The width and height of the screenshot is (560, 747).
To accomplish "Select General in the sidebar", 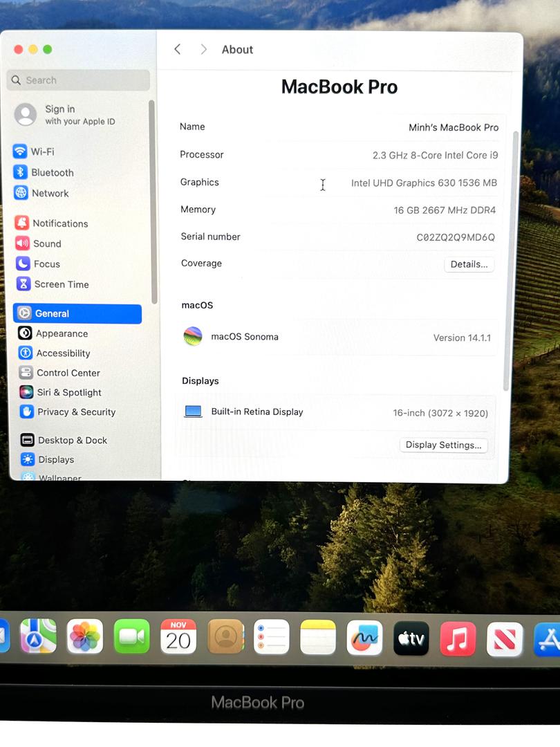I will click(77, 313).
